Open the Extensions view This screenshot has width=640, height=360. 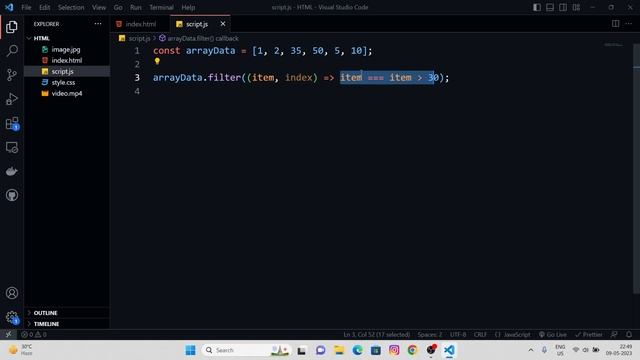(12, 123)
